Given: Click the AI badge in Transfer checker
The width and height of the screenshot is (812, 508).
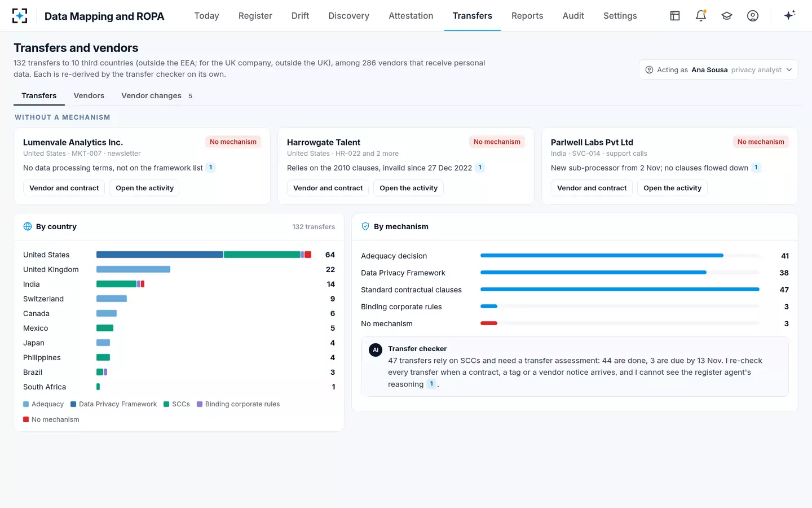Looking at the screenshot, I should [x=376, y=350].
